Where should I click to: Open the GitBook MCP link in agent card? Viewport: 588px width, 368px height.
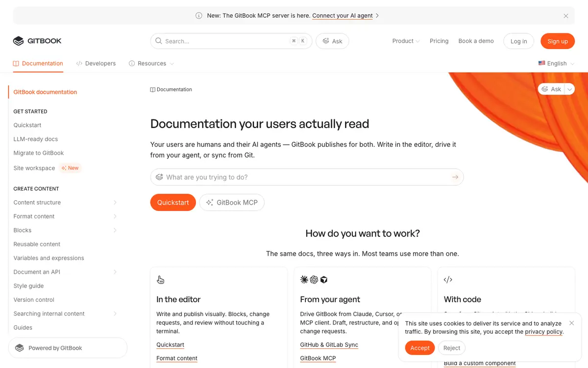click(318, 358)
